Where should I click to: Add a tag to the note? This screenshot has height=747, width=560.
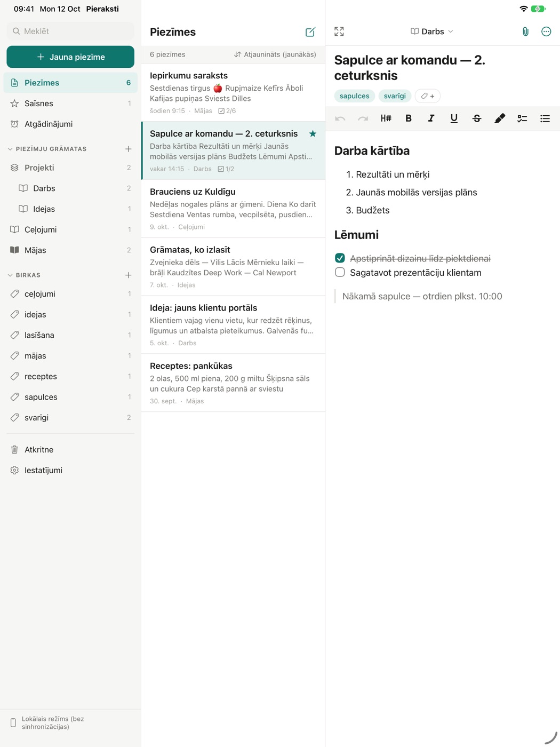(x=428, y=96)
